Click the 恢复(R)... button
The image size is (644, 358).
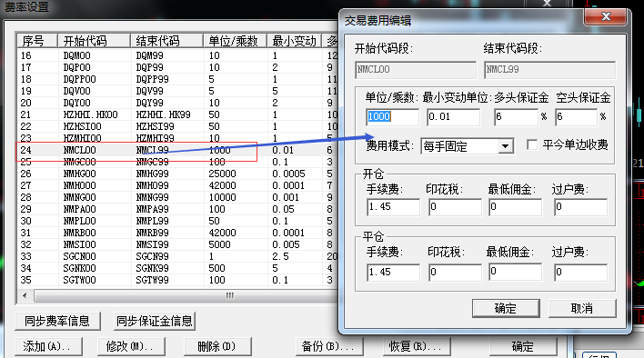click(416, 346)
